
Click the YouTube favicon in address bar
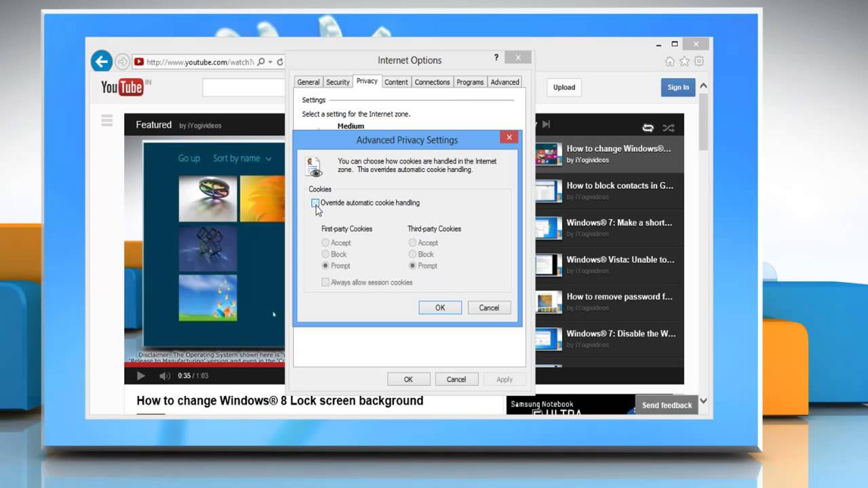click(139, 62)
